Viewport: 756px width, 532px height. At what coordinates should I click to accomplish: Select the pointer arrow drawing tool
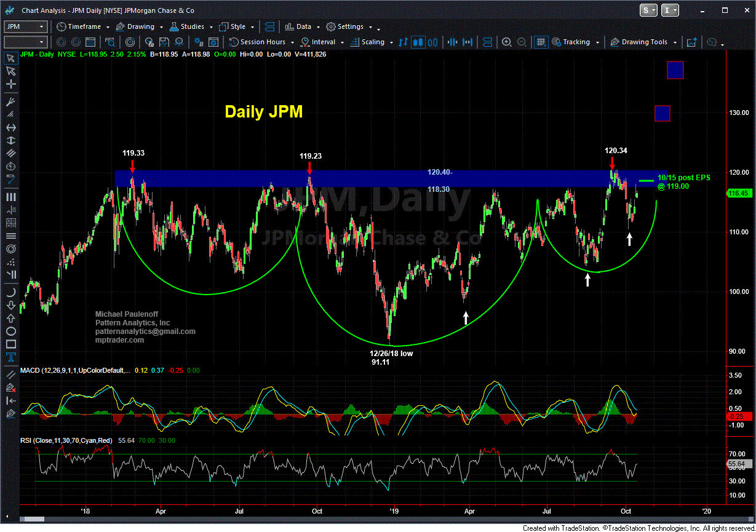10,58
